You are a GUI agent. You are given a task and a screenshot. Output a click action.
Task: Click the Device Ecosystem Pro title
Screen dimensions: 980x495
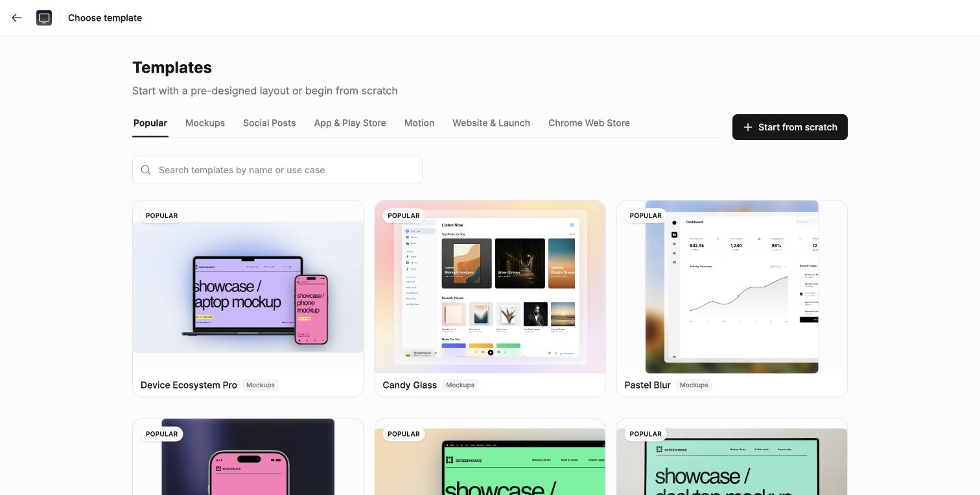click(x=189, y=385)
